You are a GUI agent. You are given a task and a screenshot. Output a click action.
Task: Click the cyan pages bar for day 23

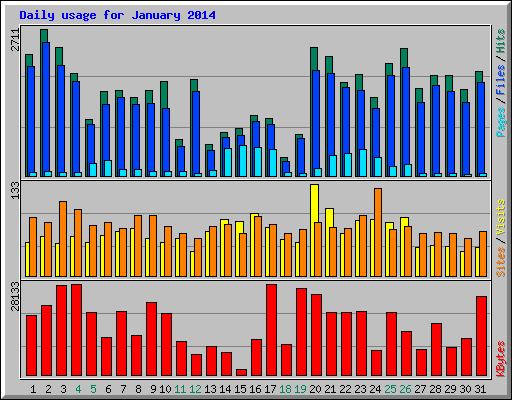click(x=363, y=163)
